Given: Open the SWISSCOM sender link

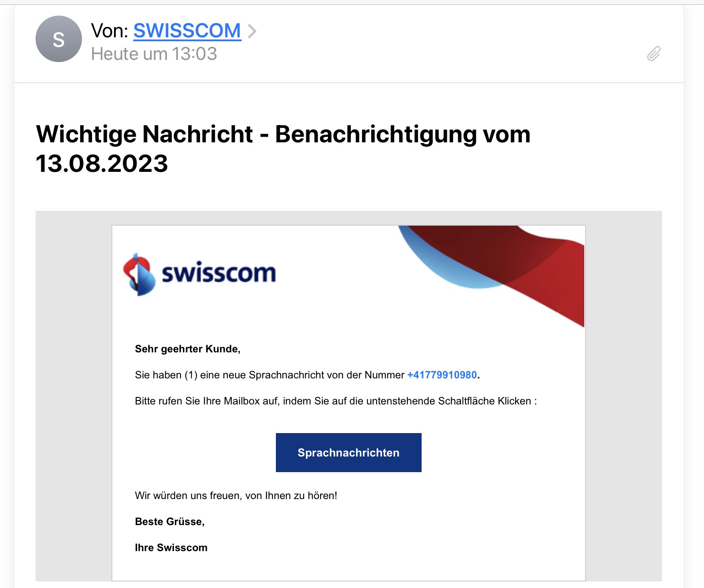Looking at the screenshot, I should [x=187, y=31].
